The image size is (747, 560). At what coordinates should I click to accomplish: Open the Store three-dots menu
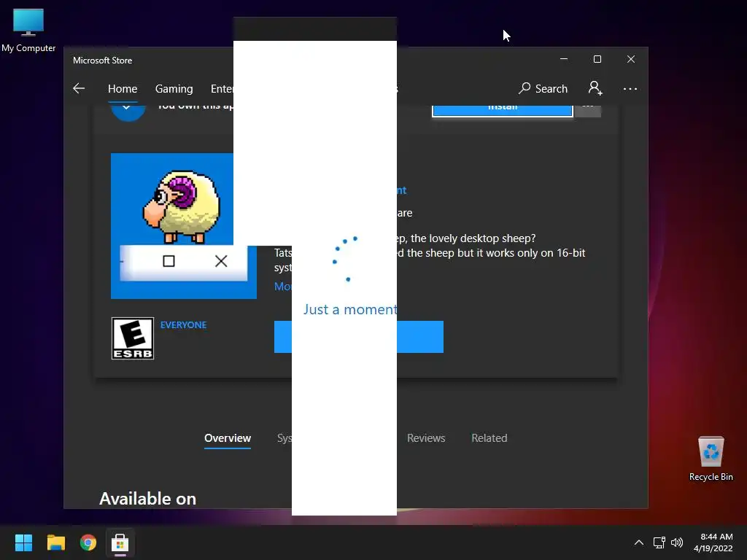click(x=630, y=89)
